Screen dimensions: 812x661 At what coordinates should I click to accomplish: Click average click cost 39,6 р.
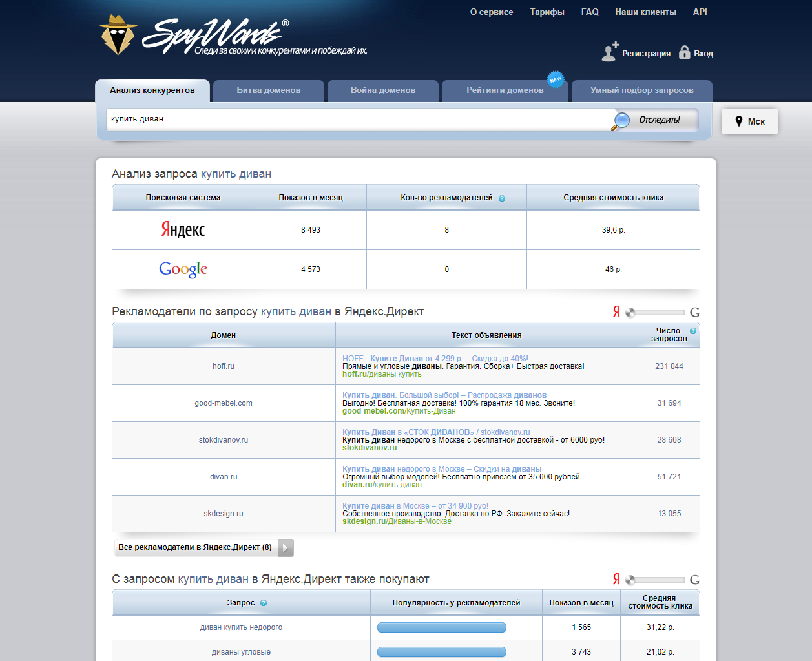point(614,230)
